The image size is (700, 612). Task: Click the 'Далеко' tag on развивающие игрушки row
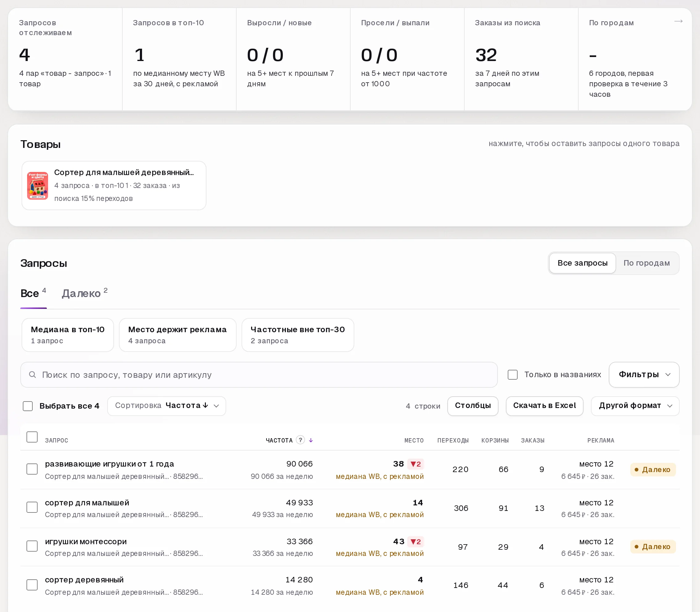pyautogui.click(x=653, y=469)
